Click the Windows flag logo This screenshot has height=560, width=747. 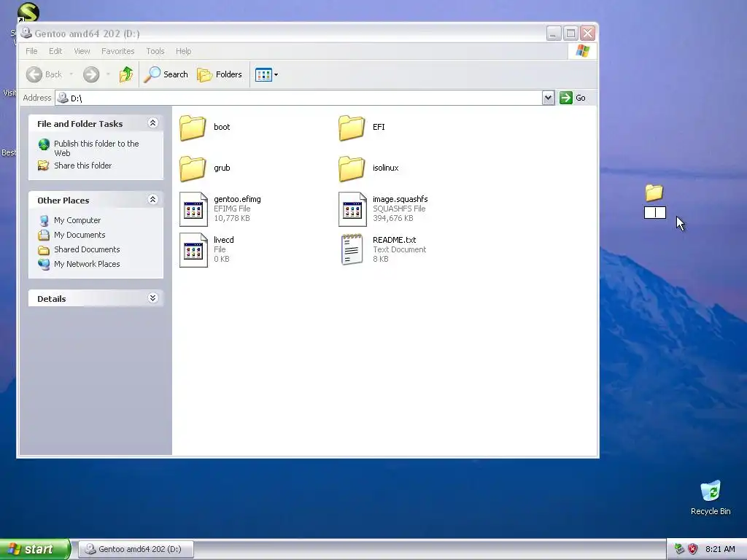(582, 51)
